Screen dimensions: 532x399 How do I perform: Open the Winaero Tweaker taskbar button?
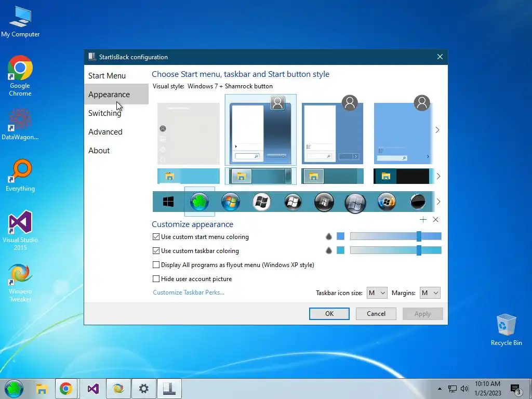tap(118, 389)
